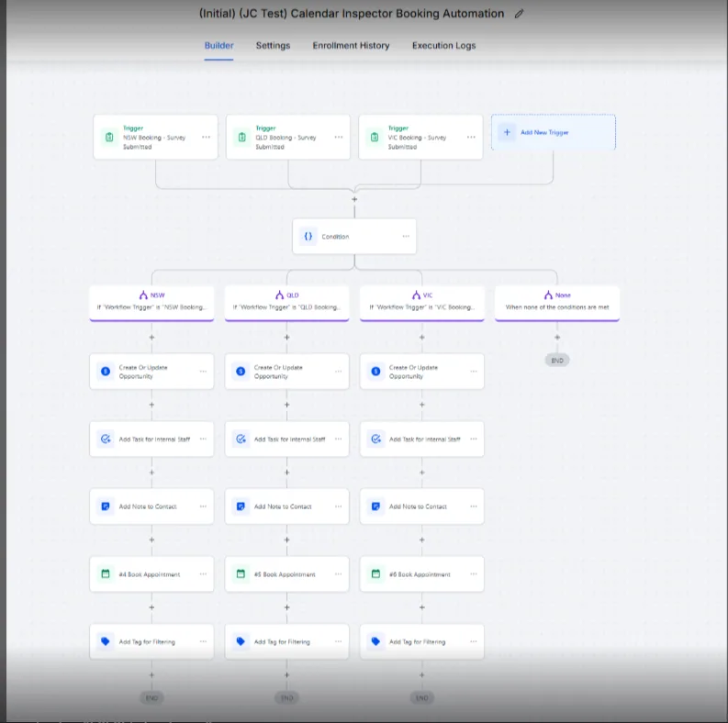
Task: Click VIC Add Note to Contact icon
Action: [375, 506]
